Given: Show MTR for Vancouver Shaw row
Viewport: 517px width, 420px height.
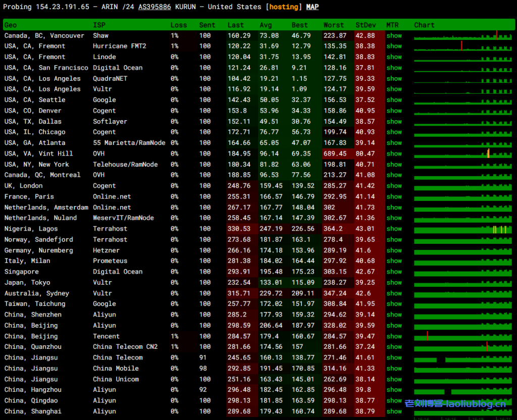Looking at the screenshot, I should [394, 36].
